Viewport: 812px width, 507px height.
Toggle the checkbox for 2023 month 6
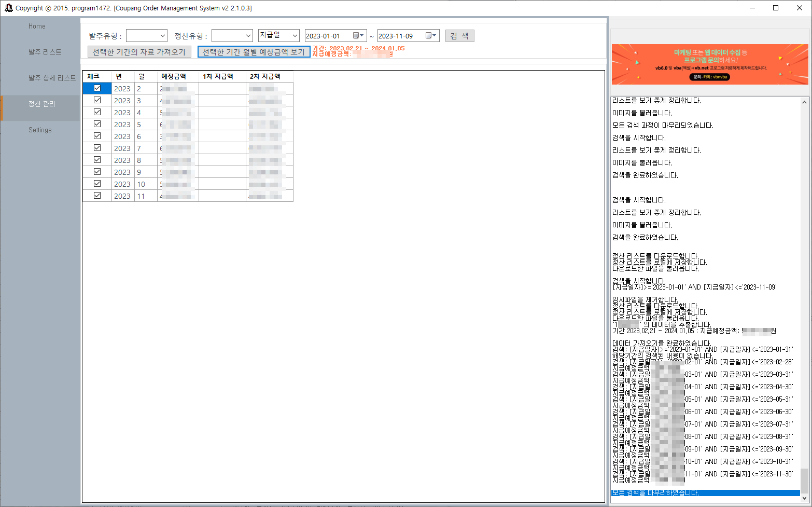(x=97, y=136)
